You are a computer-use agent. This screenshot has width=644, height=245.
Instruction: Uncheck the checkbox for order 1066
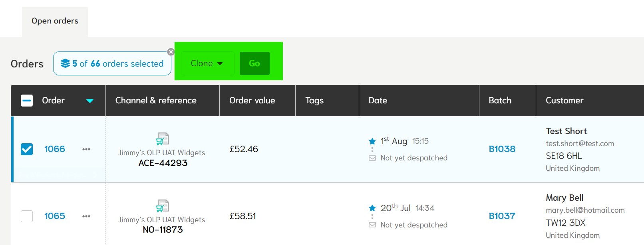(27, 149)
